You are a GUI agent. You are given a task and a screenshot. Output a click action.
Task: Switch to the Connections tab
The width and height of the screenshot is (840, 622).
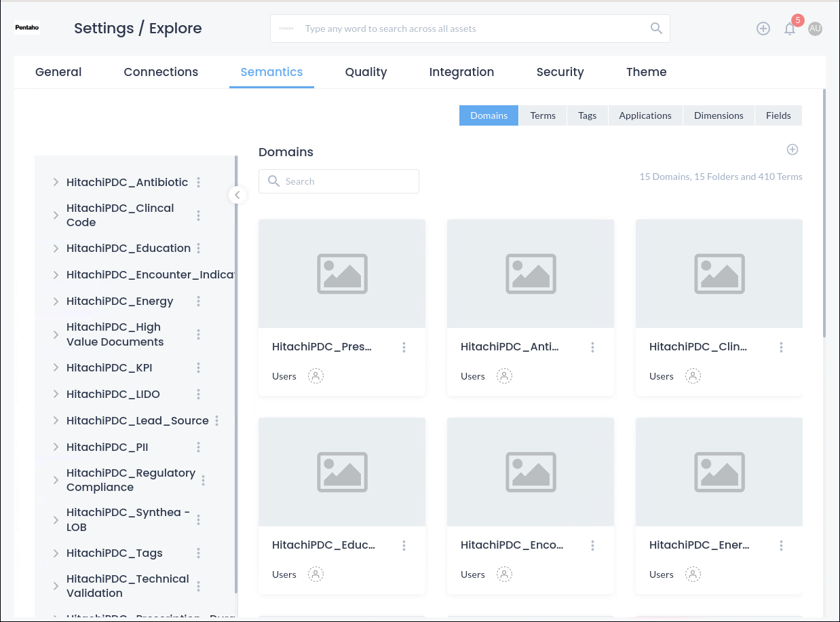pos(161,72)
